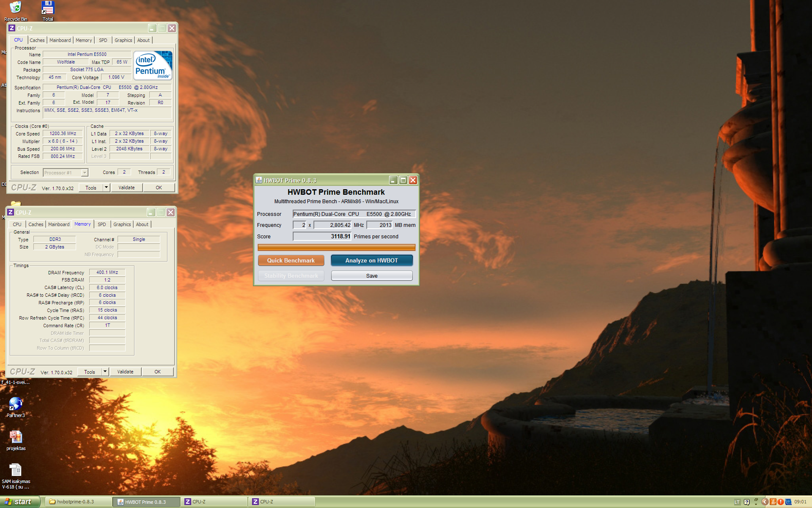The height and width of the screenshot is (508, 812).
Task: Expand Tools dropdown arrow in top CPU-Z window
Action: pos(106,188)
